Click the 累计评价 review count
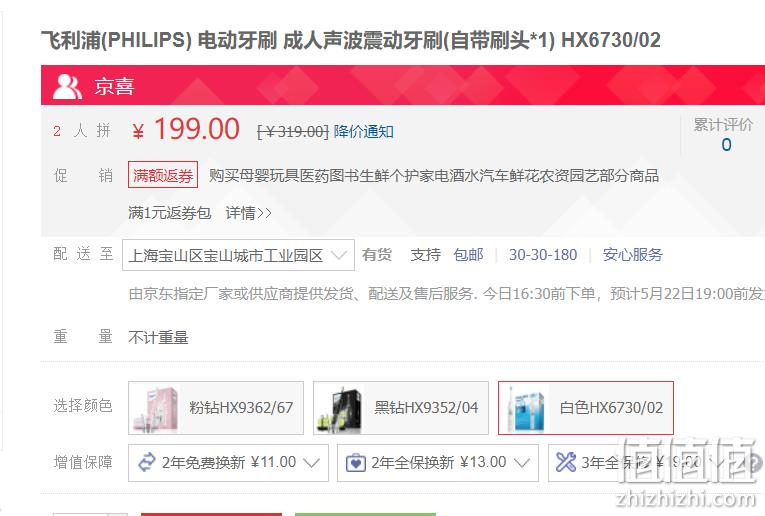Screen dimensions: 765x516 click(724, 135)
